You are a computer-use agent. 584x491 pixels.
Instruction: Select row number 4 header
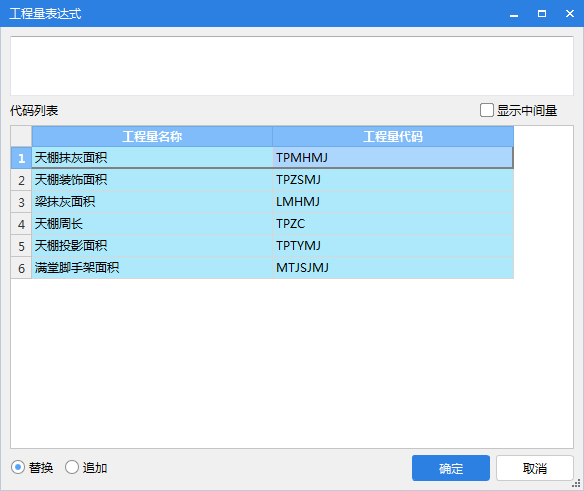point(21,224)
